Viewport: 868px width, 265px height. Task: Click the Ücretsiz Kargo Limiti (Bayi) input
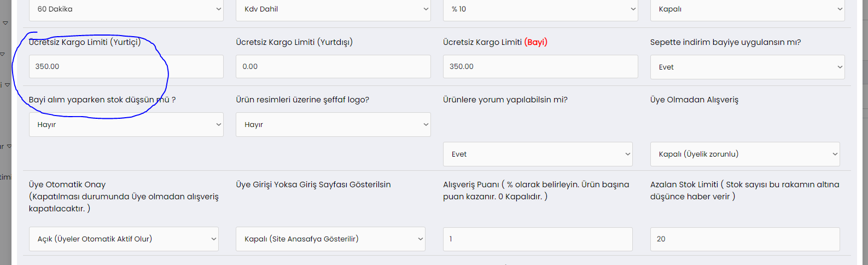[540, 67]
